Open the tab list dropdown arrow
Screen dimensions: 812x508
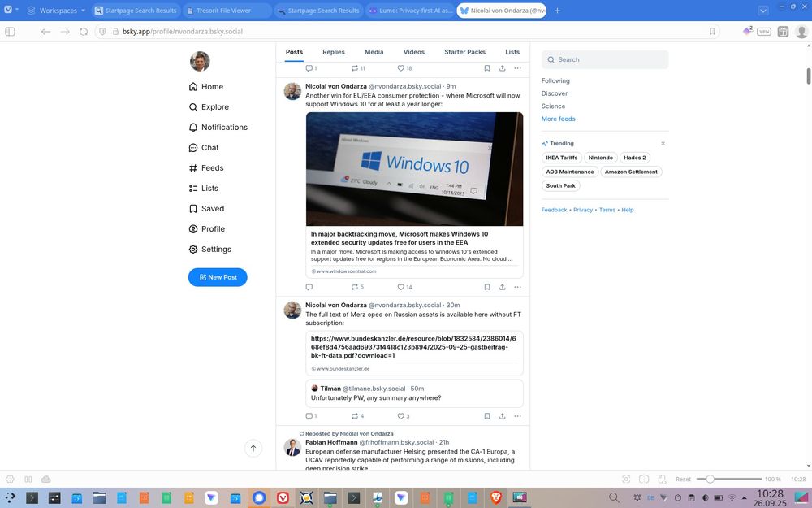pyautogui.click(x=762, y=11)
